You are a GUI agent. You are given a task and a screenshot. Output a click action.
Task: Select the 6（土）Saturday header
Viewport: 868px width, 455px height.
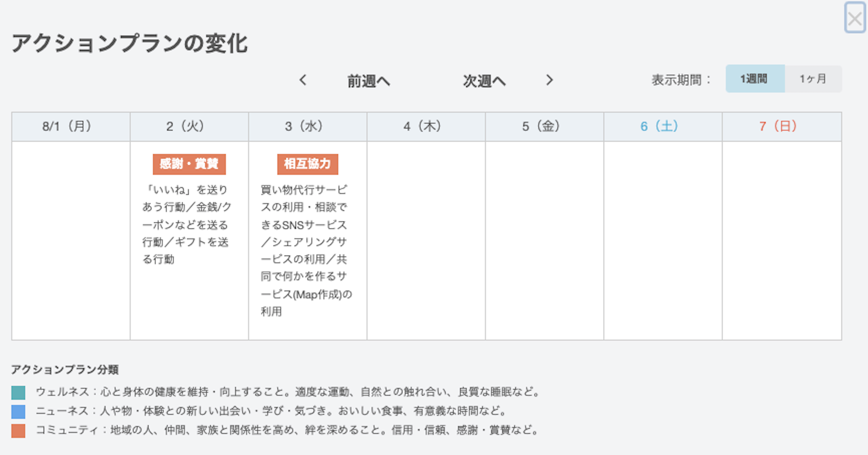click(663, 126)
